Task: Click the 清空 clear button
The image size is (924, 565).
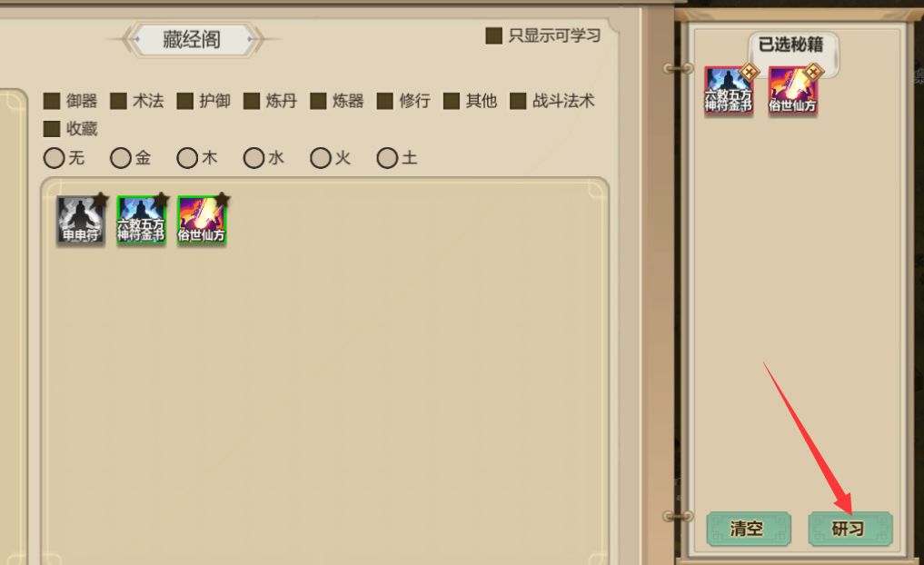Action: (x=749, y=529)
